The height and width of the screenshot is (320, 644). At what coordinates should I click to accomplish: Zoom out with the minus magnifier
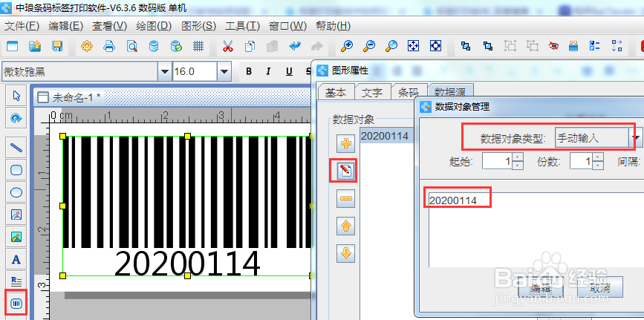click(x=369, y=46)
